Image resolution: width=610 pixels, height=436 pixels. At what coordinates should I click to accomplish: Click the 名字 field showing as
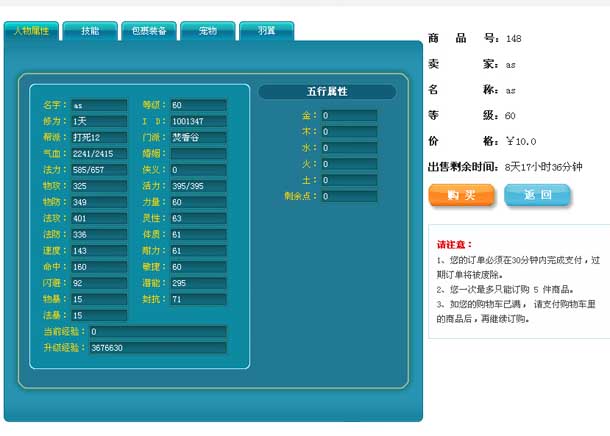[x=98, y=105]
